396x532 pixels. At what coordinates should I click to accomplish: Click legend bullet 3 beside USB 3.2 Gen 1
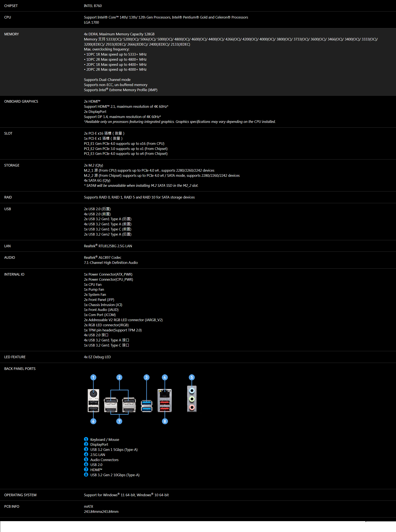86,449
